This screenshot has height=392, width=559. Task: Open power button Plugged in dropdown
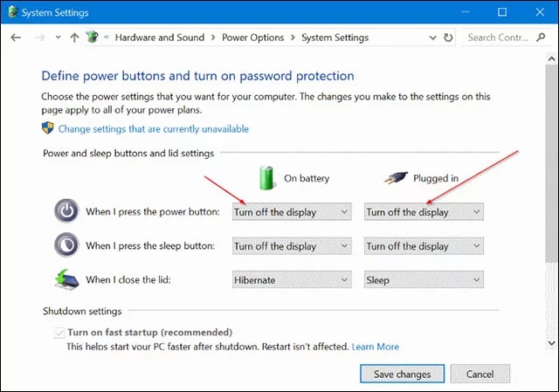(x=424, y=212)
